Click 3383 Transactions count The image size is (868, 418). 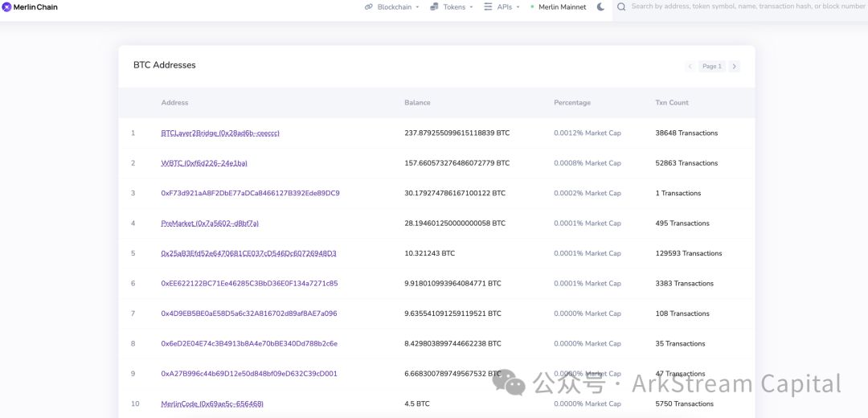(x=684, y=284)
